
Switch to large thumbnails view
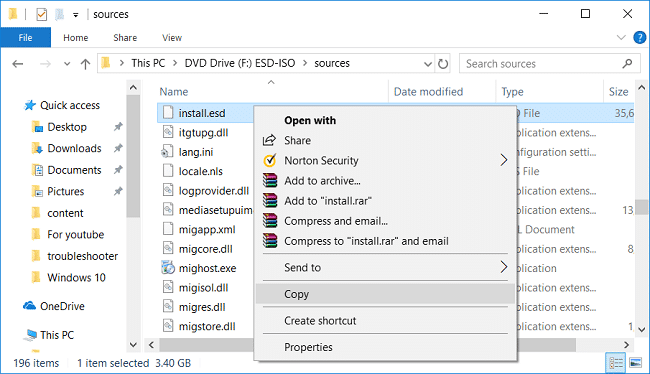tap(636, 363)
